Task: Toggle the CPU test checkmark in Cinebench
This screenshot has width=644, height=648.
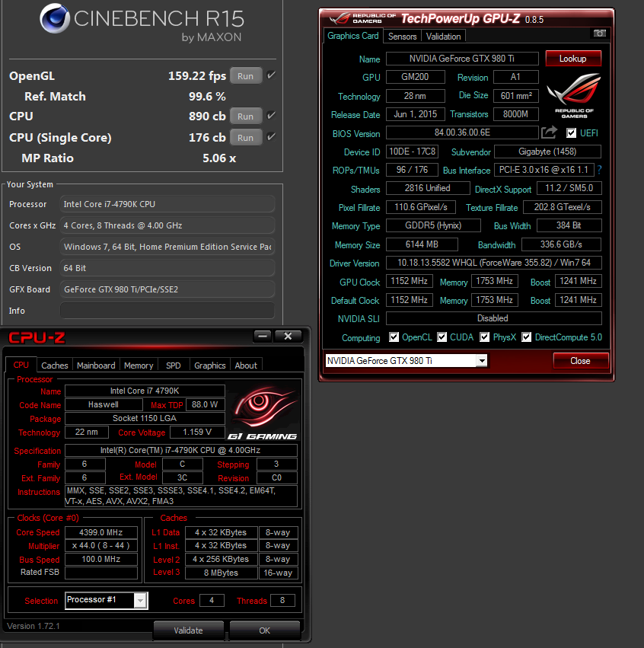Action: 271,115
